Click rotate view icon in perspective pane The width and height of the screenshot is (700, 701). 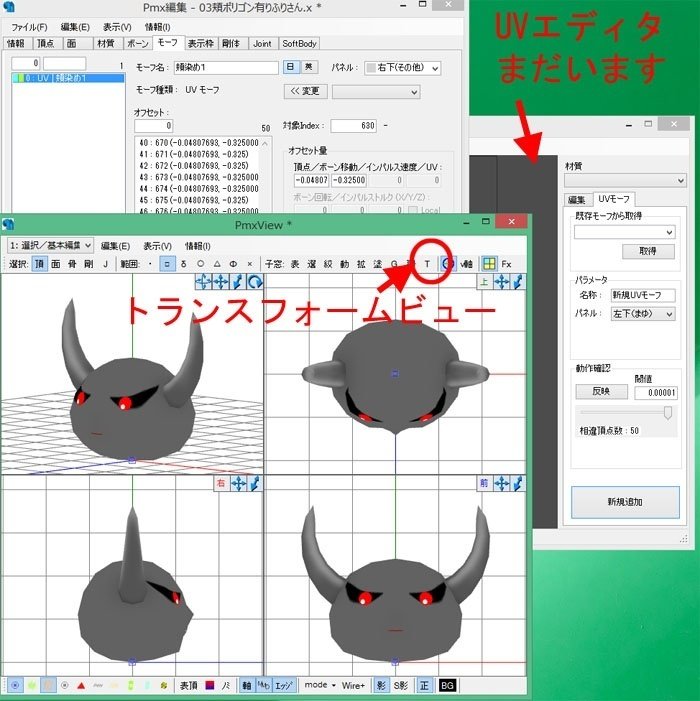click(255, 282)
